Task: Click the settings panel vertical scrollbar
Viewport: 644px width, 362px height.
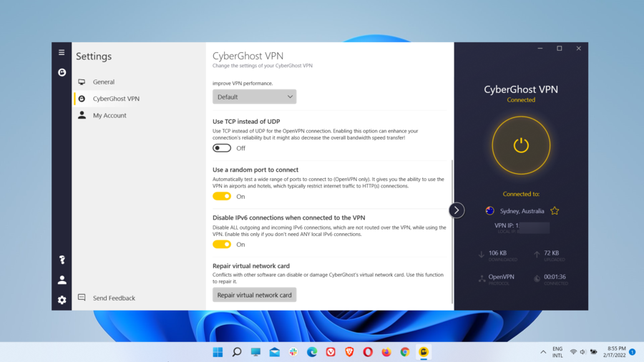Action: 452,229
